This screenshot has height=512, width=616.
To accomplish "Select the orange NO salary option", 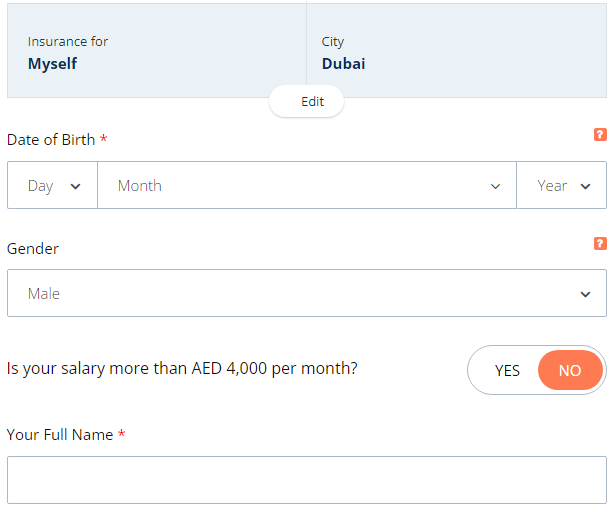I will point(570,370).
